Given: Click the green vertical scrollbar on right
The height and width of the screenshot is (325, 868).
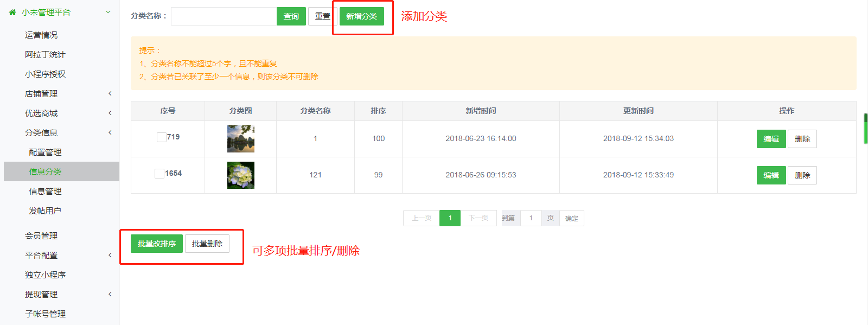Looking at the screenshot, I should [865, 129].
